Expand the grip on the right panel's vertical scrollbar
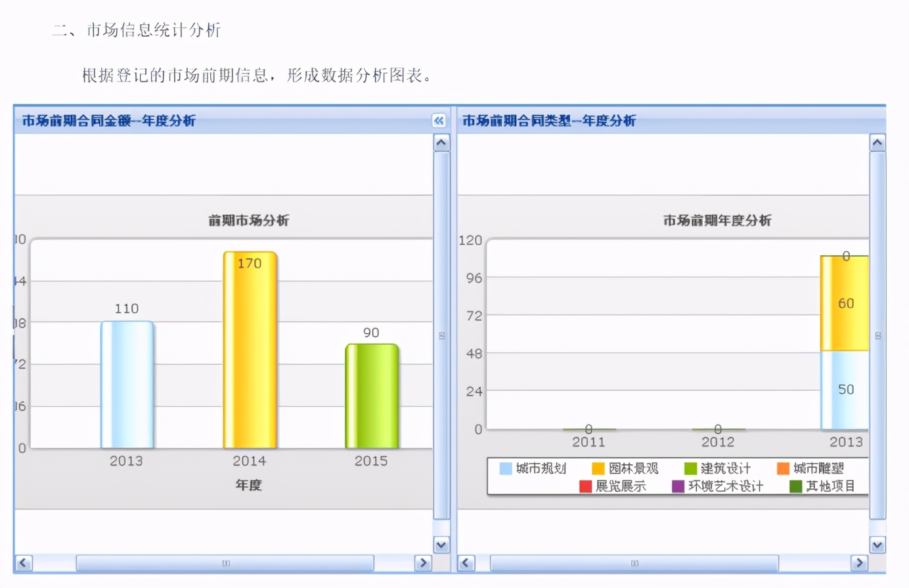 877,335
